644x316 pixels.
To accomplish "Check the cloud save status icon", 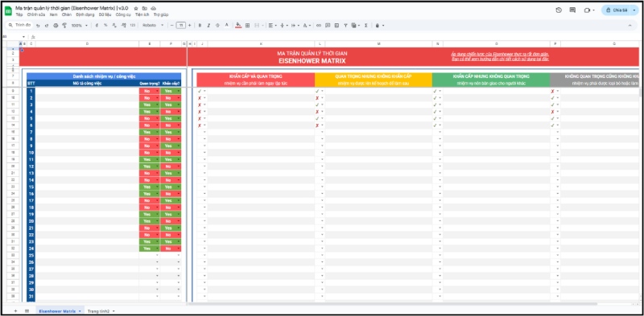I will [153, 8].
